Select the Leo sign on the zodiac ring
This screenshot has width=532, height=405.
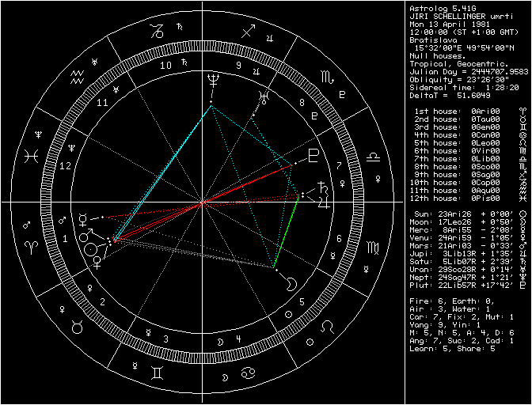(x=326, y=326)
